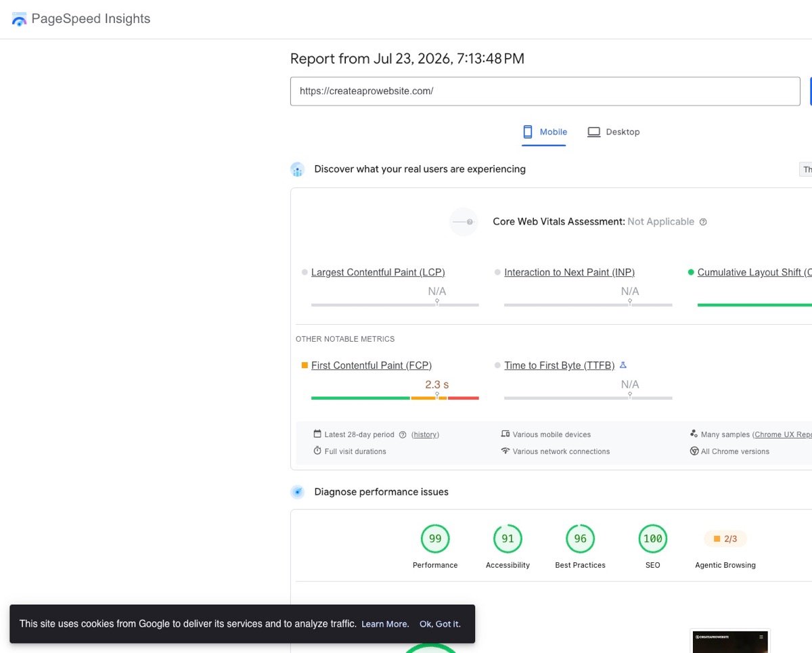Click the help icon after Latest 28-day period
This screenshot has height=653, width=812.
[x=403, y=434]
